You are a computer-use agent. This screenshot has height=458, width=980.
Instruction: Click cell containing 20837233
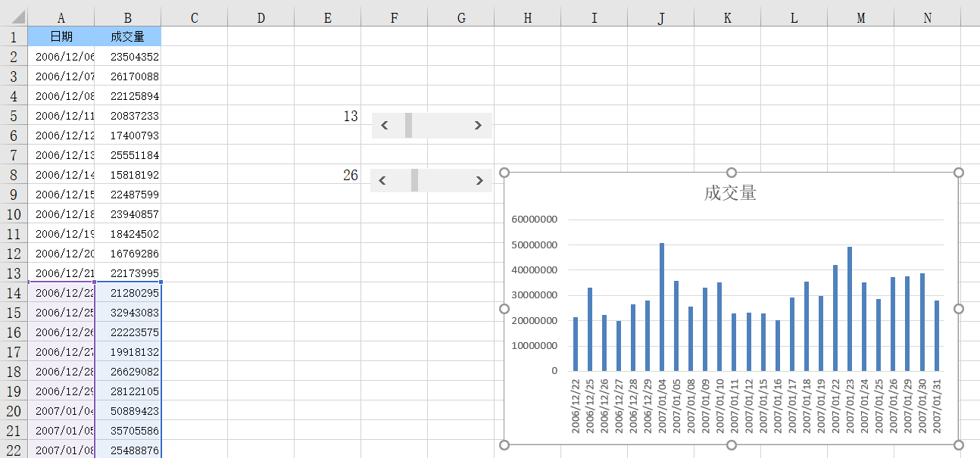point(128,115)
